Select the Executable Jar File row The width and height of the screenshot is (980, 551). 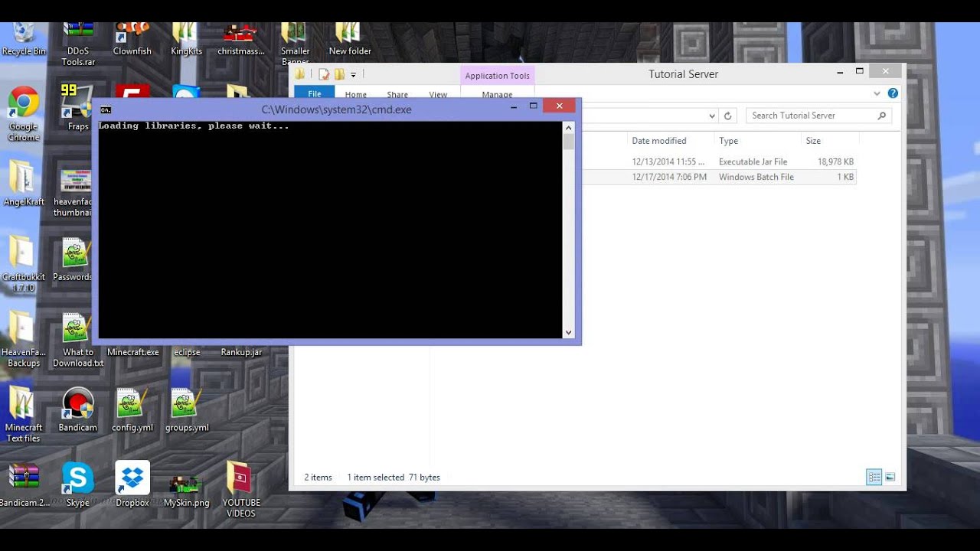(x=718, y=161)
